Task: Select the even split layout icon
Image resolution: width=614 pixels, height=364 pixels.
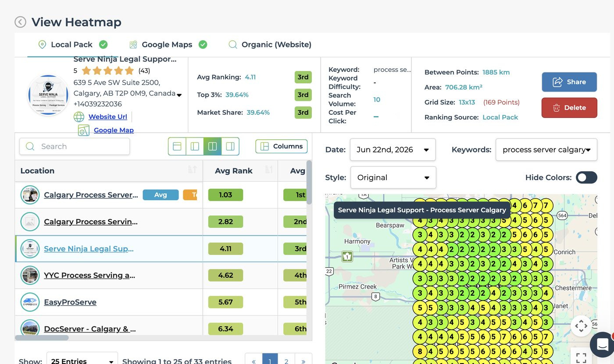Action: coord(212,146)
